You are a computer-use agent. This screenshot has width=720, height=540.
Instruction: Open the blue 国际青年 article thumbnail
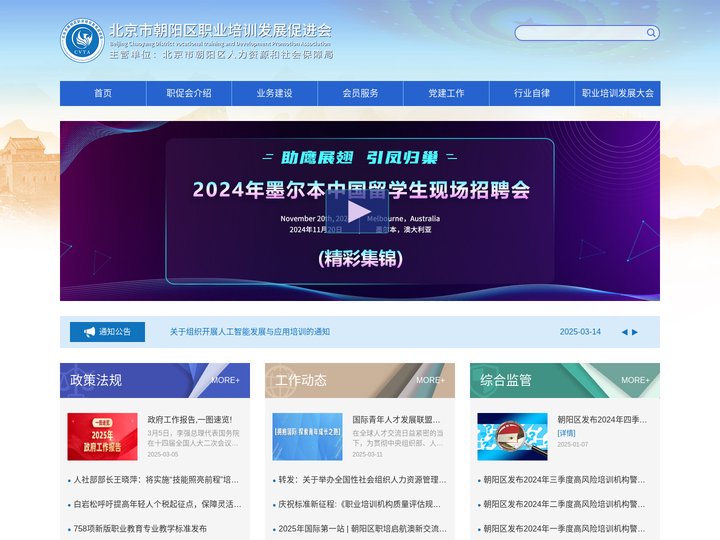point(307,437)
